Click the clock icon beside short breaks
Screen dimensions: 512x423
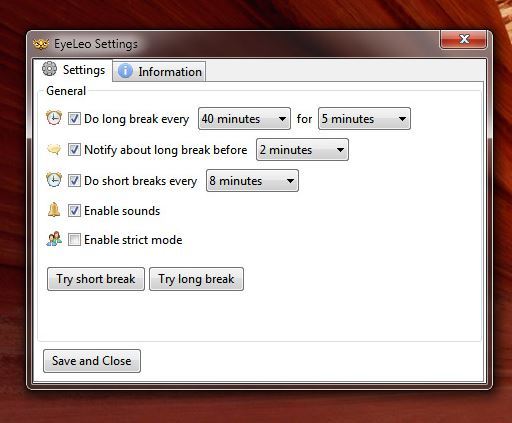[x=54, y=180]
